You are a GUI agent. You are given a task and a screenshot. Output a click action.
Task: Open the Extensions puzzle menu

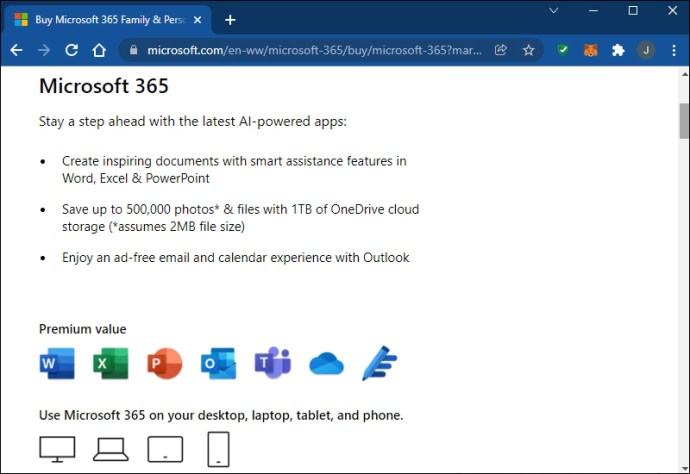coord(618,50)
